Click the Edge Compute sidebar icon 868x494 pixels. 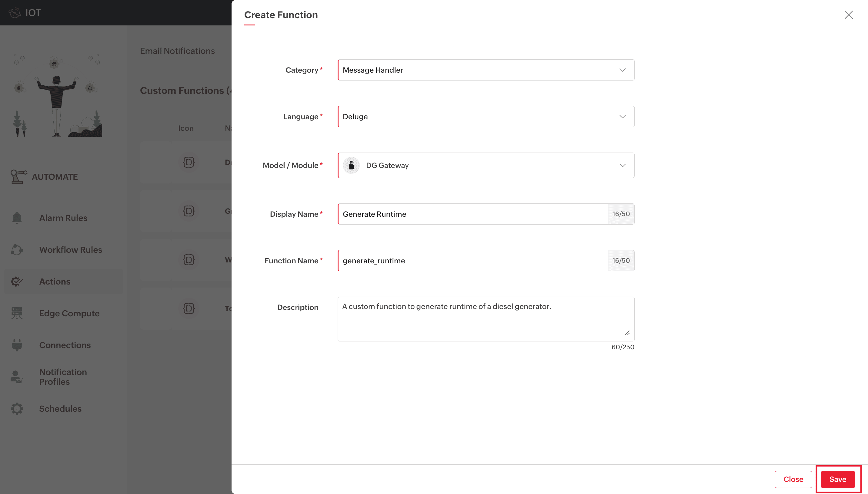[x=17, y=313]
